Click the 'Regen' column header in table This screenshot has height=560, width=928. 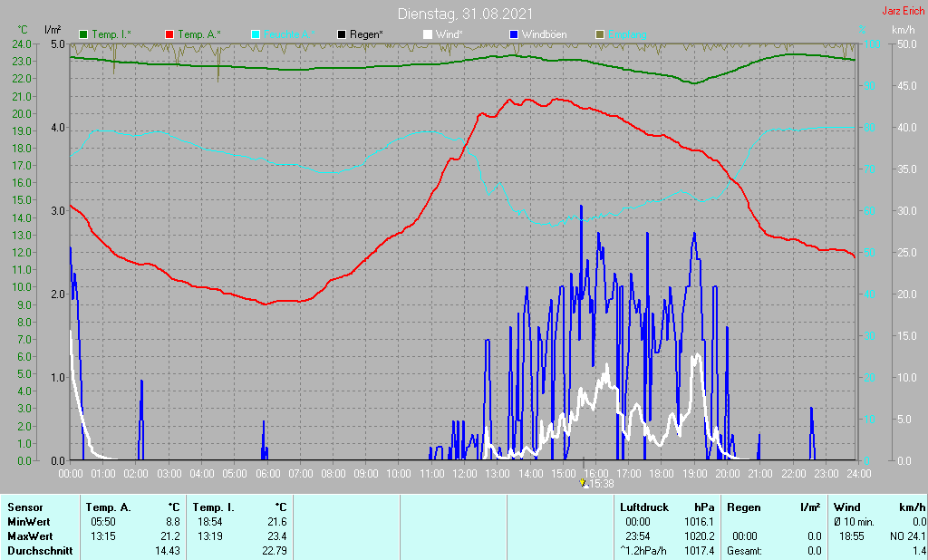coord(744,508)
